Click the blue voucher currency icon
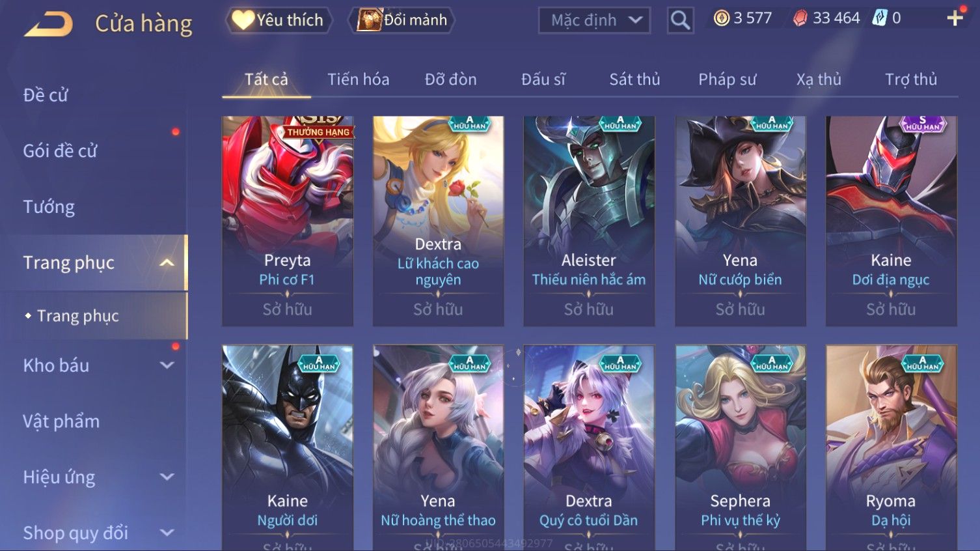 880,18
